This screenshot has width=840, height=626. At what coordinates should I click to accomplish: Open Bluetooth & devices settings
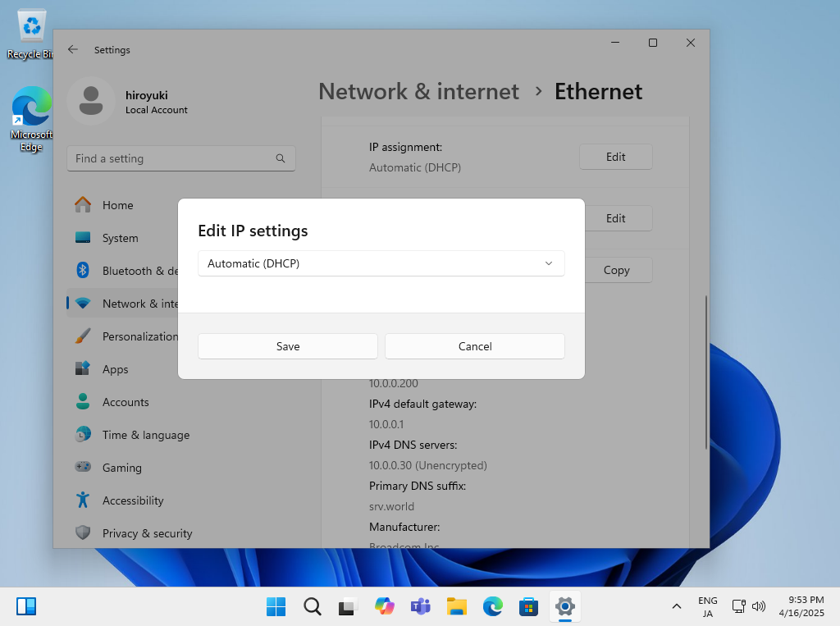[123, 271]
